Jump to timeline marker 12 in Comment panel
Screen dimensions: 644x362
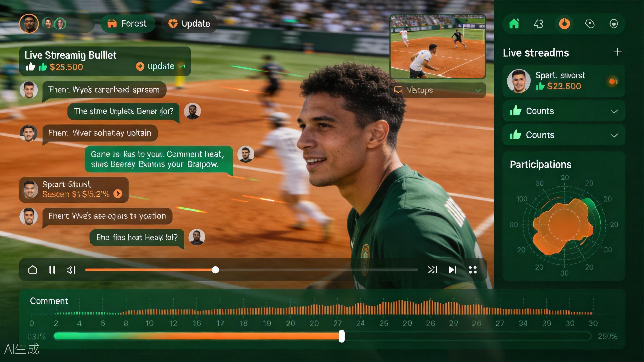pos(173,323)
